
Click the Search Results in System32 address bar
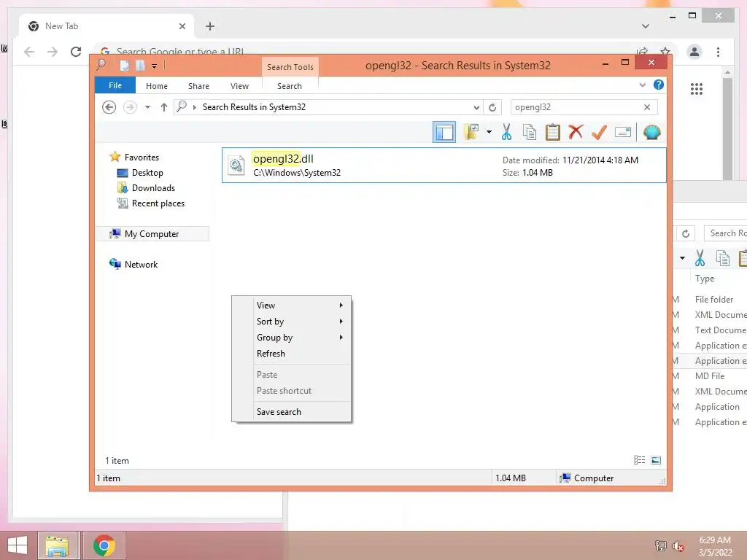[329, 107]
